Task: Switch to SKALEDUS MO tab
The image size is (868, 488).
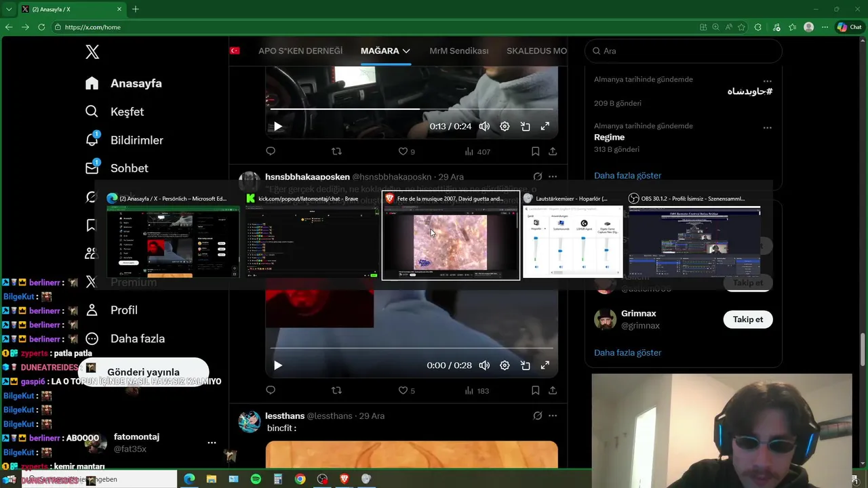Action: click(x=537, y=51)
